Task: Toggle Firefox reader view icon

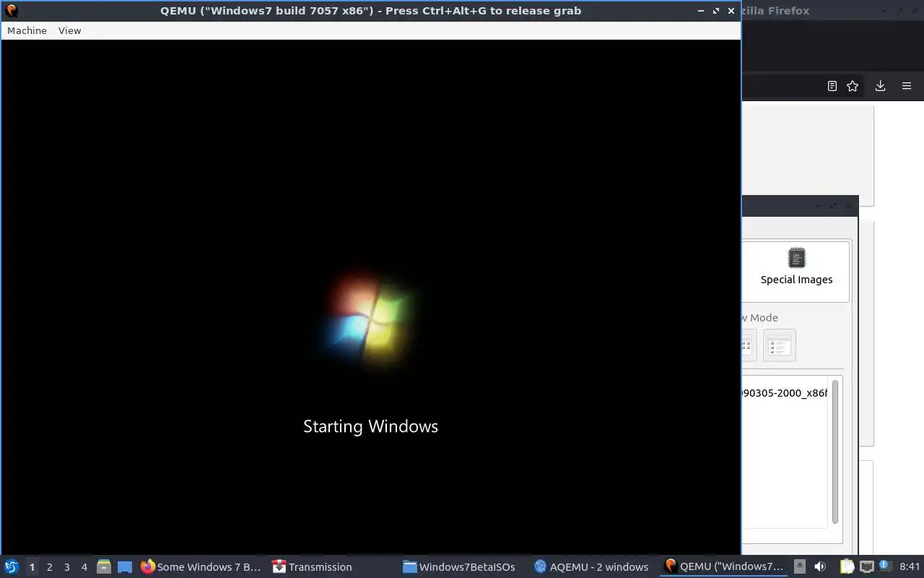Action: [832, 86]
